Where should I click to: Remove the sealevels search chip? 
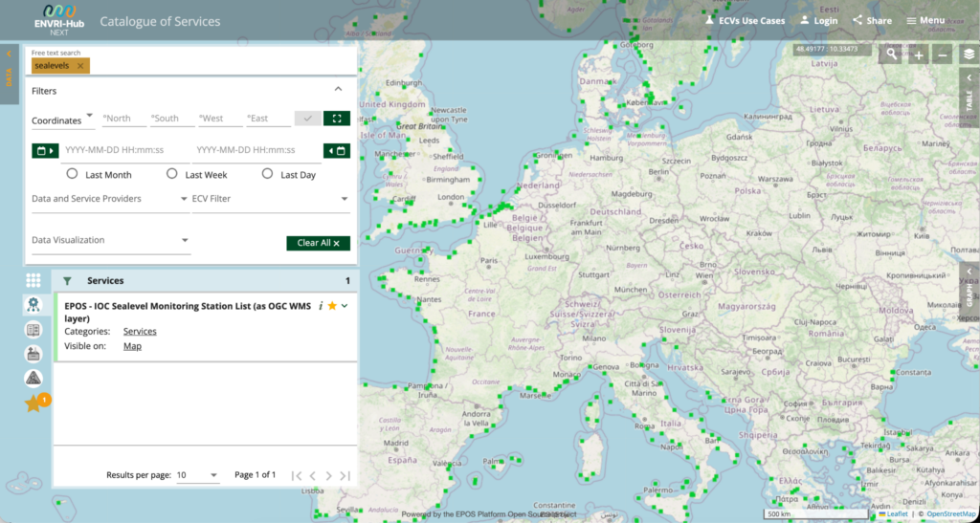coord(80,66)
